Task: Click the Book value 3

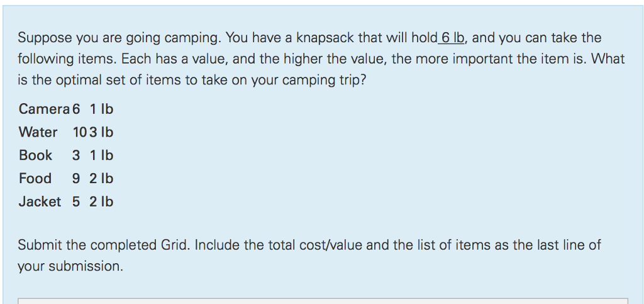Action: 76,155
